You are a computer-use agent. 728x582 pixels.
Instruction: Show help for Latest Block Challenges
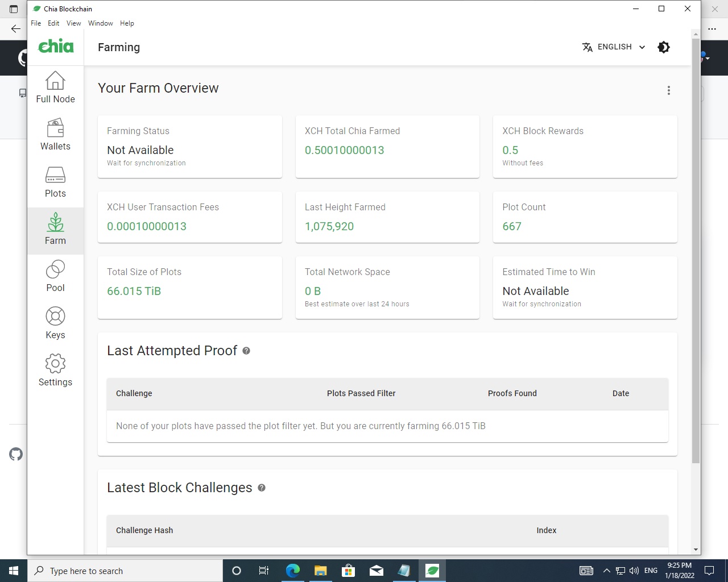262,488
